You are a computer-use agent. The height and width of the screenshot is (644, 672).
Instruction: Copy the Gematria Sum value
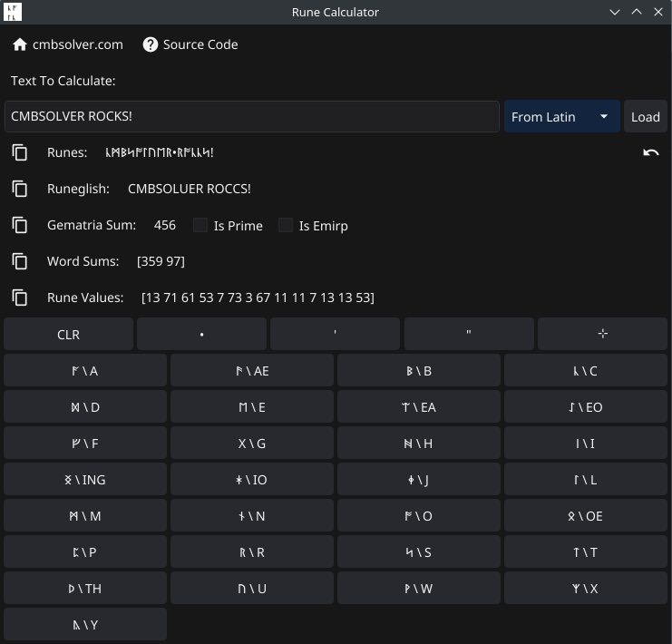tap(20, 225)
